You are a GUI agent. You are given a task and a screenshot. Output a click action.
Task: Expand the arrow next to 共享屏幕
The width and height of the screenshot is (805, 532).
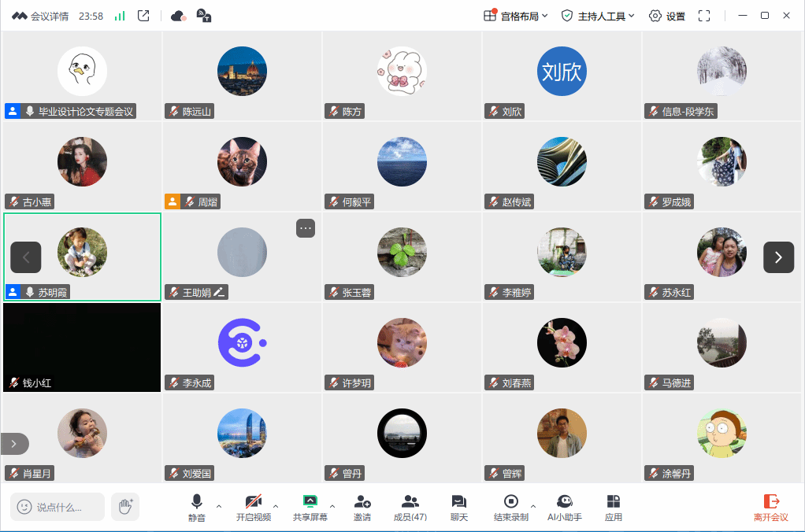[332, 506]
